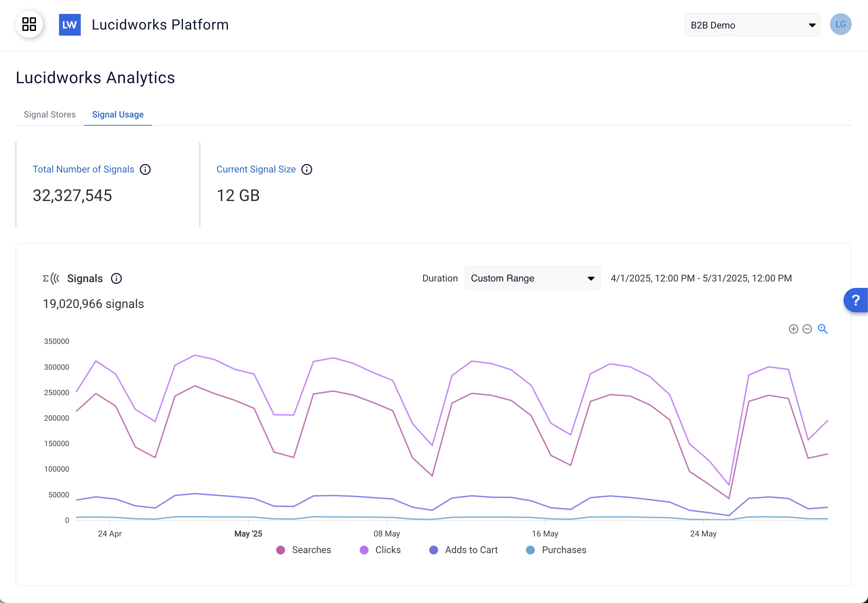Click the Clicks legend color dot
Image resolution: width=868 pixels, height=603 pixels.
point(364,550)
